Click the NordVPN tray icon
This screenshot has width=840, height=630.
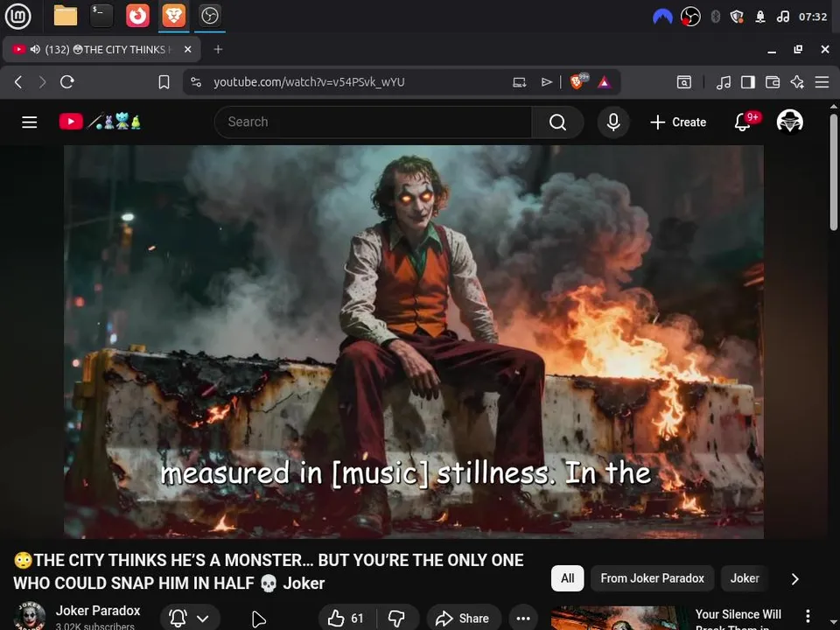662,17
